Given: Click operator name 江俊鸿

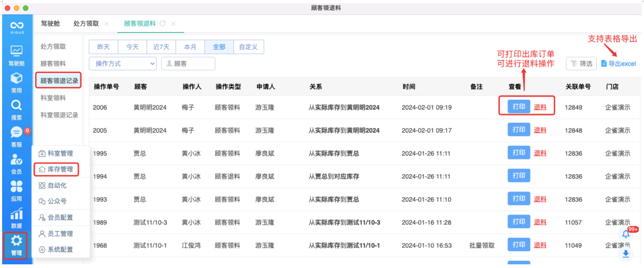Looking at the screenshot, I should point(191,245).
